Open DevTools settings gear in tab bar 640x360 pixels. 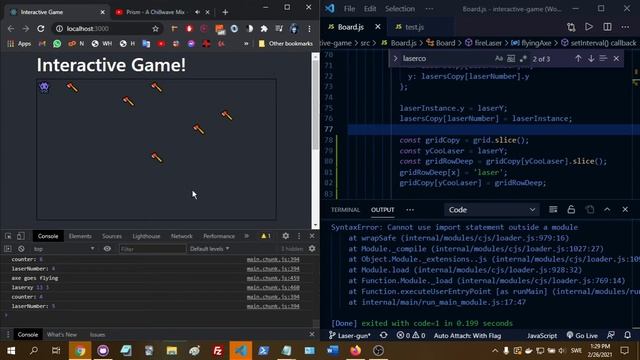tap(286, 236)
